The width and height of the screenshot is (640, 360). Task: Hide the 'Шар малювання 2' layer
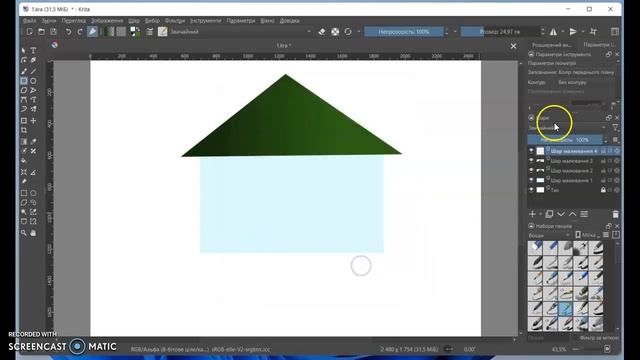531,171
